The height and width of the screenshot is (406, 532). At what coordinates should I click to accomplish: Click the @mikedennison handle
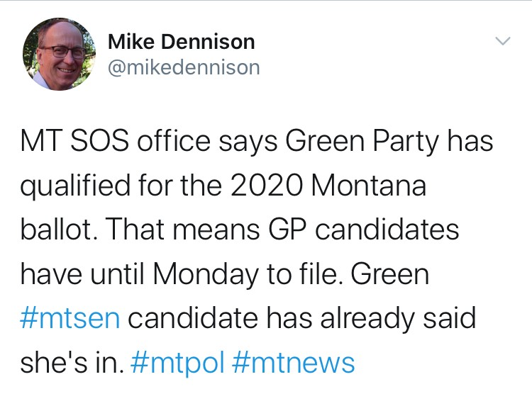pyautogui.click(x=184, y=67)
